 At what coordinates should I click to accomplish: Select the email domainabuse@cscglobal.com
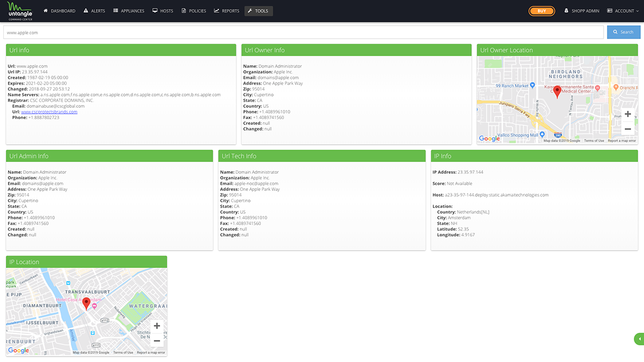tap(55, 106)
